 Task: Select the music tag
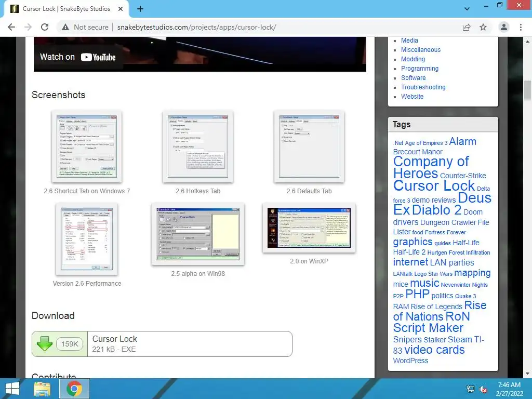click(424, 283)
